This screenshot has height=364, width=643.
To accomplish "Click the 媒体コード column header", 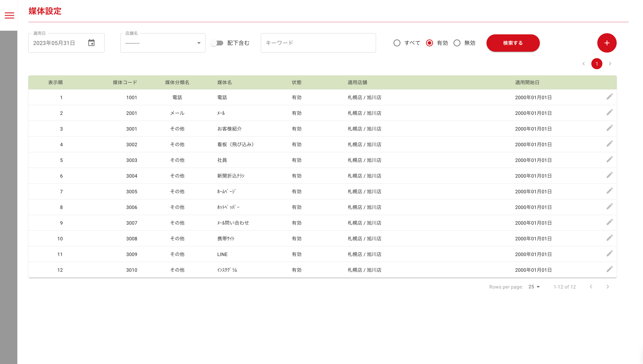I will coord(125,82).
